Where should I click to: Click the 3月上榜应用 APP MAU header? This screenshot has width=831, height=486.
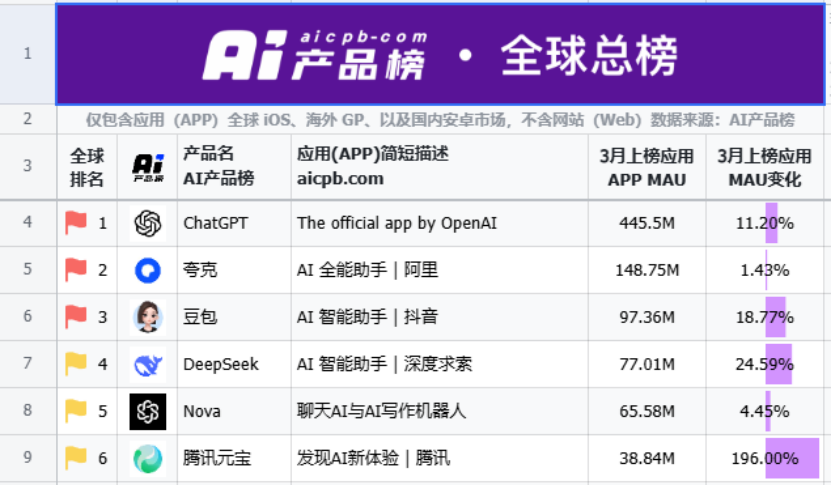pyautogui.click(x=647, y=167)
